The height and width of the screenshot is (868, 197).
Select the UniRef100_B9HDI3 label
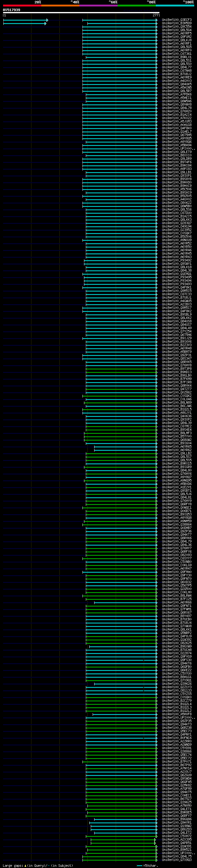[x=177, y=372]
